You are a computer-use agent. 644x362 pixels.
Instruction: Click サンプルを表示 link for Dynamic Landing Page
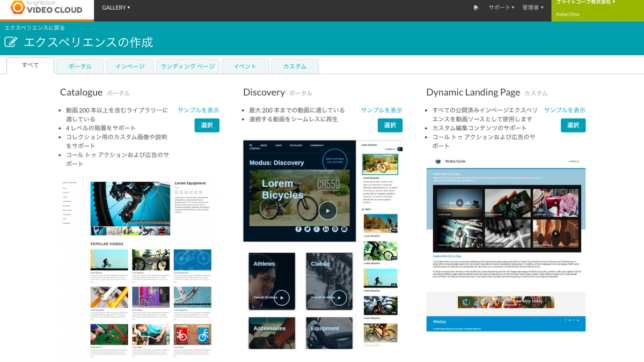click(x=565, y=110)
